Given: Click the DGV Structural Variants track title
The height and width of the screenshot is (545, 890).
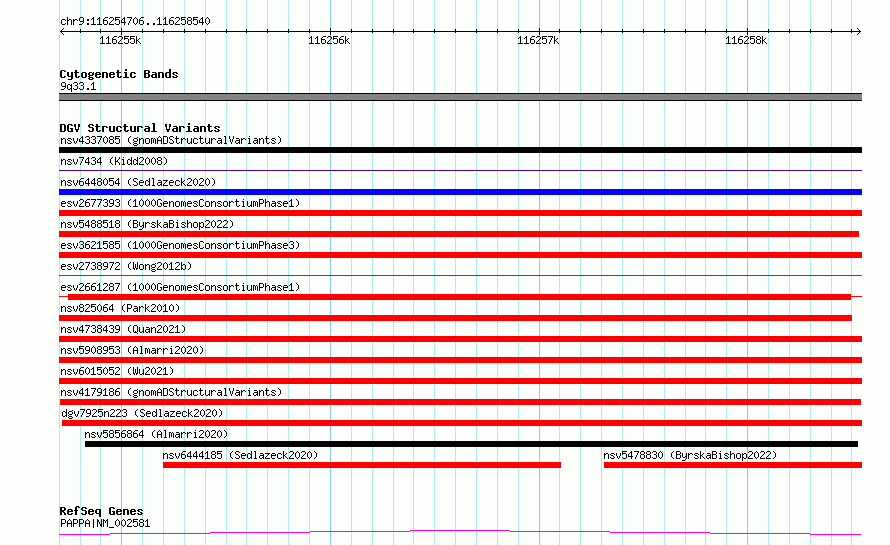Looking at the screenshot, I should click(140, 128).
